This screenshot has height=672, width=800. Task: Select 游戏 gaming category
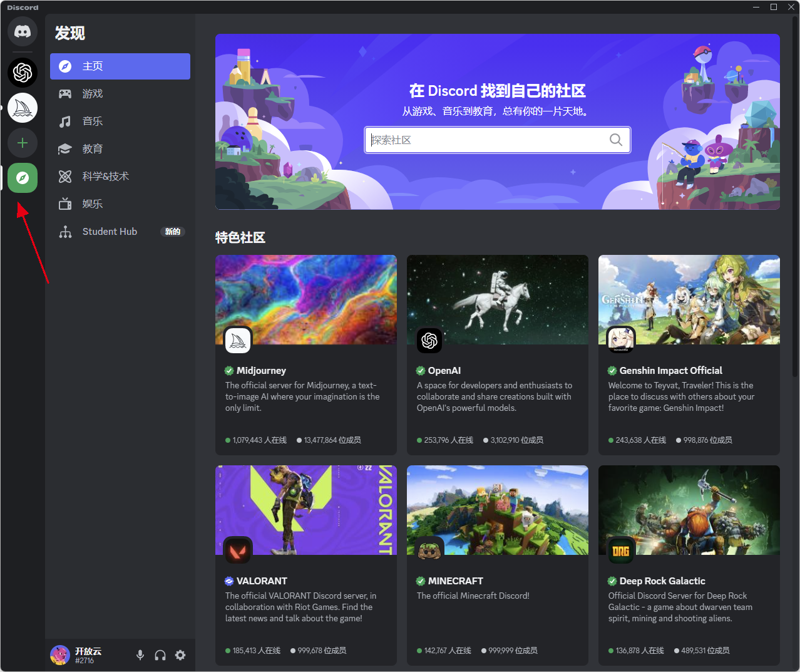[120, 94]
